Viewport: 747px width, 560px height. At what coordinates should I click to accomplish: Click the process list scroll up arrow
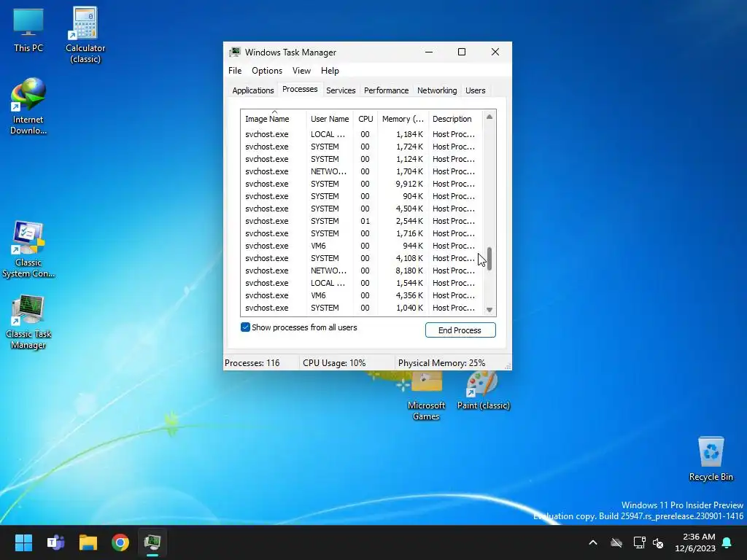point(489,117)
